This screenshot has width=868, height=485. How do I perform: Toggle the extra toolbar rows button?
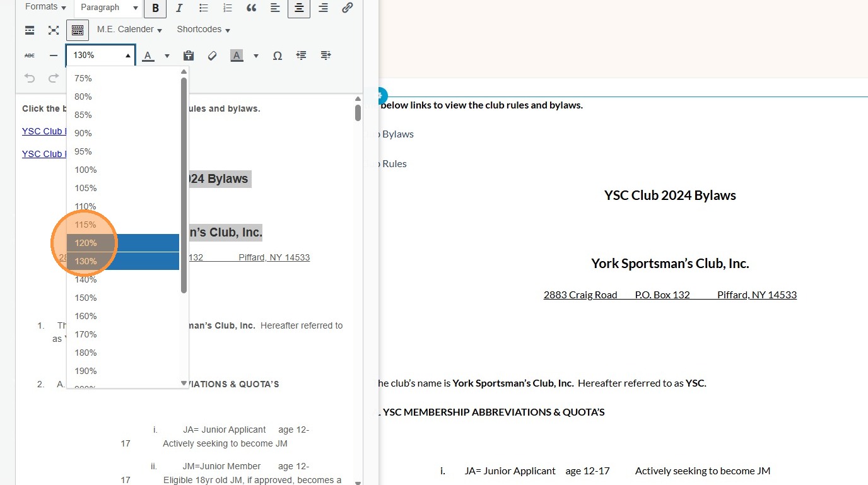coord(78,30)
